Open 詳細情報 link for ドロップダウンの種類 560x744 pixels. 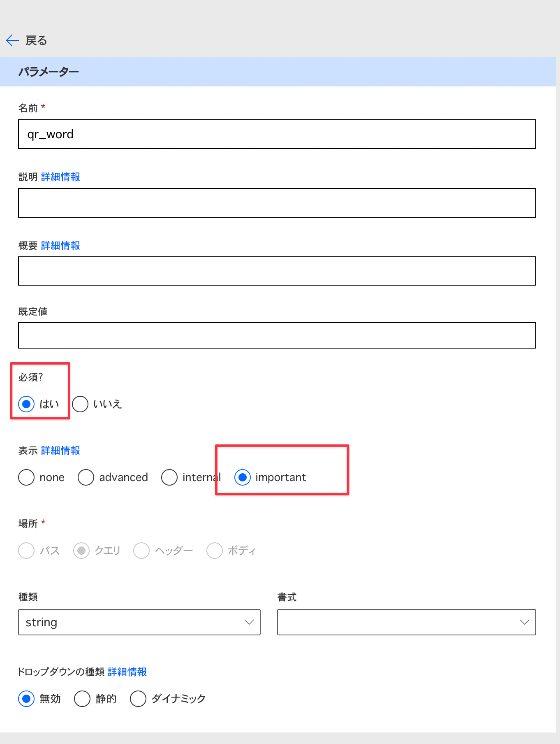(127, 672)
